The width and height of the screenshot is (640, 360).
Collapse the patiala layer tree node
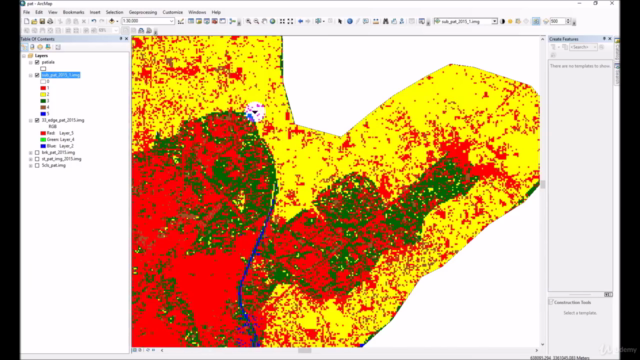[x=31, y=62]
